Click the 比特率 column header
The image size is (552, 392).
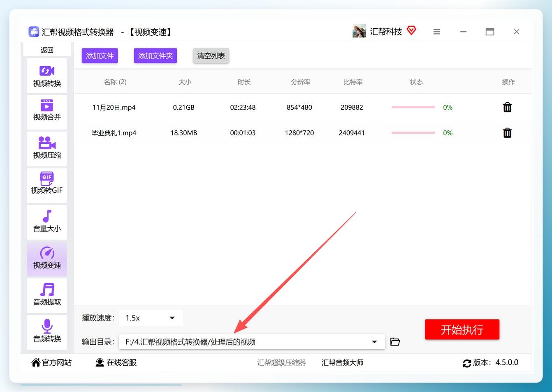pyautogui.click(x=353, y=82)
